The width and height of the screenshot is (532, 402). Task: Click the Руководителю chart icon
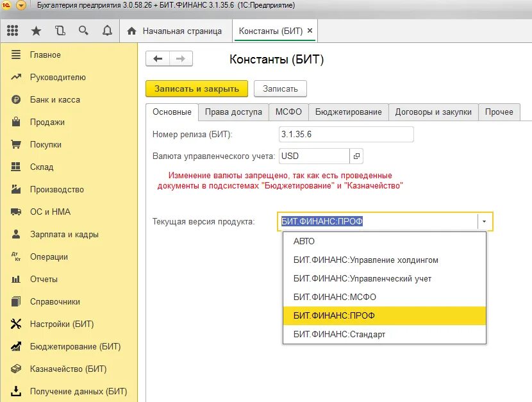16,77
